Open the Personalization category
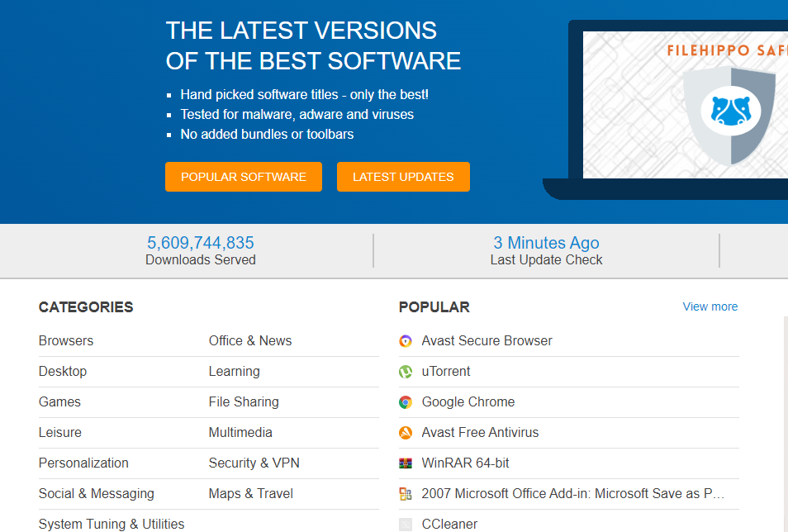This screenshot has width=788, height=532. tap(83, 463)
